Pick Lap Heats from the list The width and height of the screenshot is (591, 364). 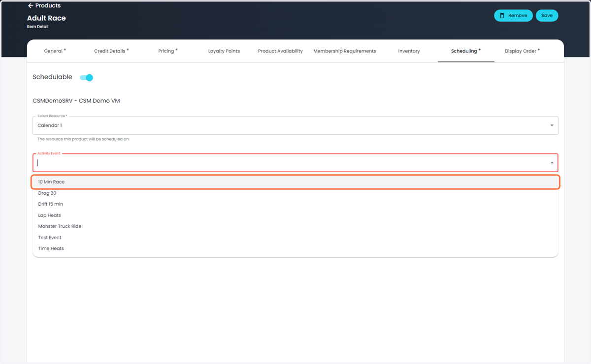295,215
